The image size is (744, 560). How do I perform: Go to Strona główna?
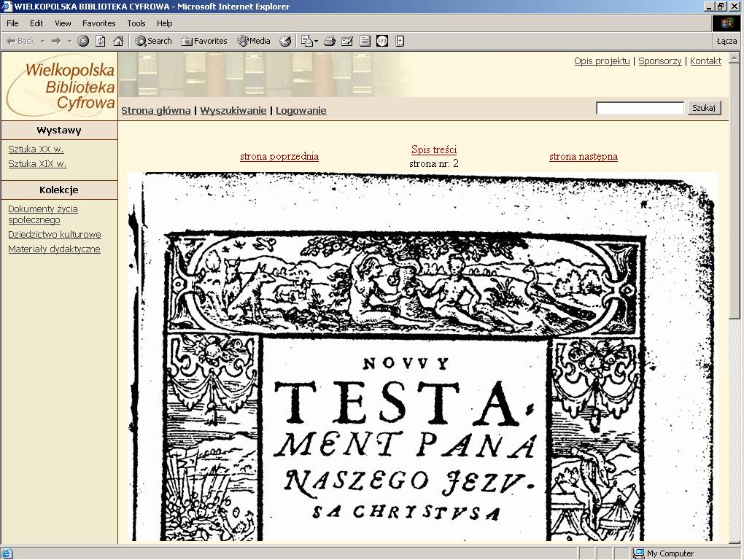click(155, 111)
